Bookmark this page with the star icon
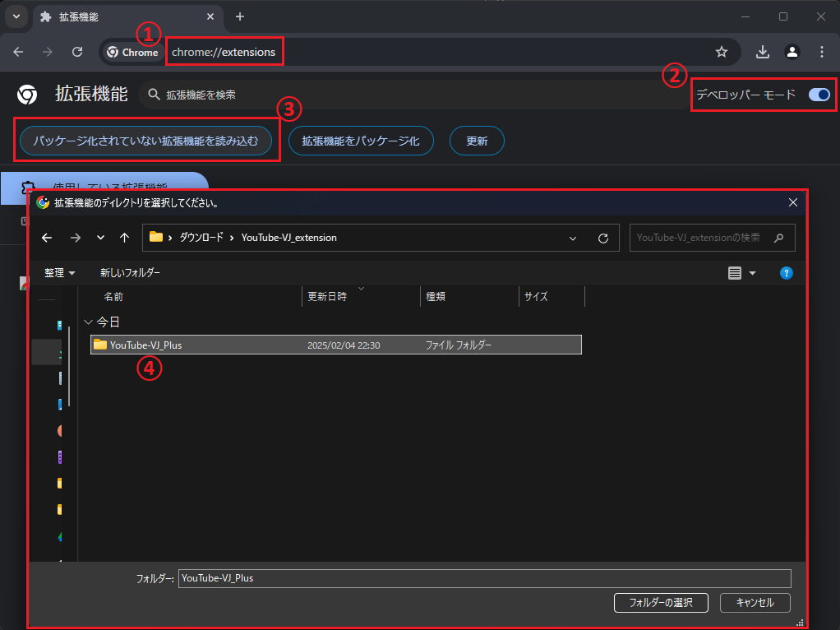Viewport: 840px width, 630px height. [722, 52]
